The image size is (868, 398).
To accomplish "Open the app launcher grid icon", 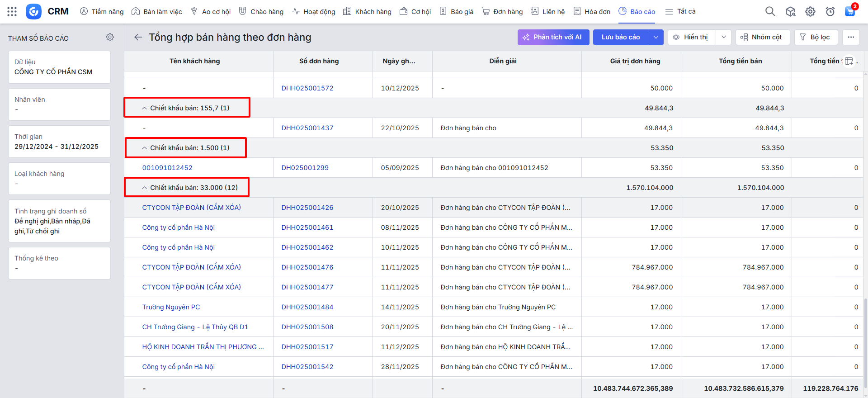I will click(x=12, y=11).
